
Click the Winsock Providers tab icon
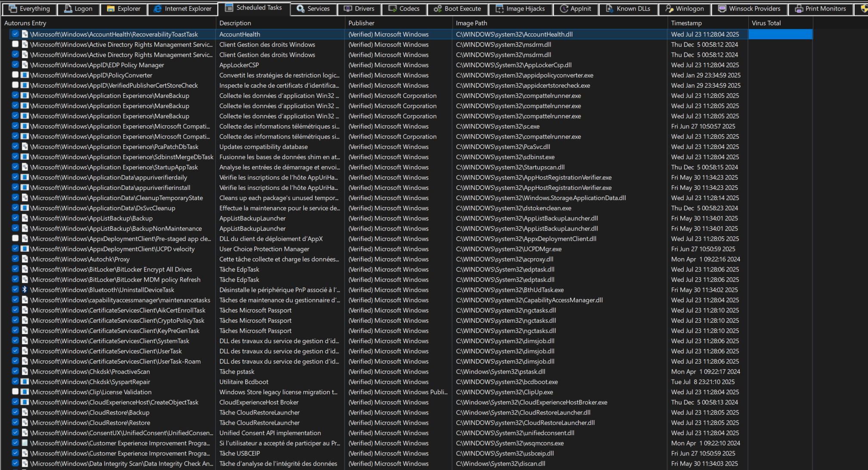(723, 9)
